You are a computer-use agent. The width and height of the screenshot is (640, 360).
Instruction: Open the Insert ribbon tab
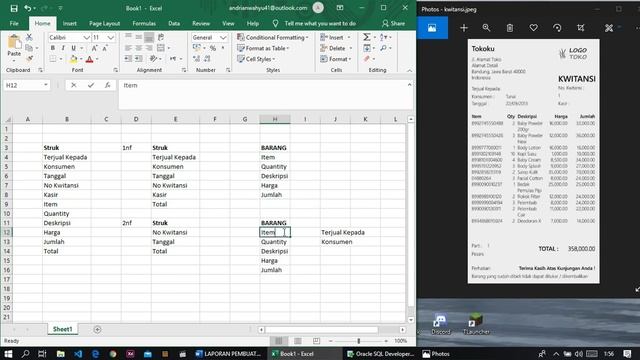(69, 23)
